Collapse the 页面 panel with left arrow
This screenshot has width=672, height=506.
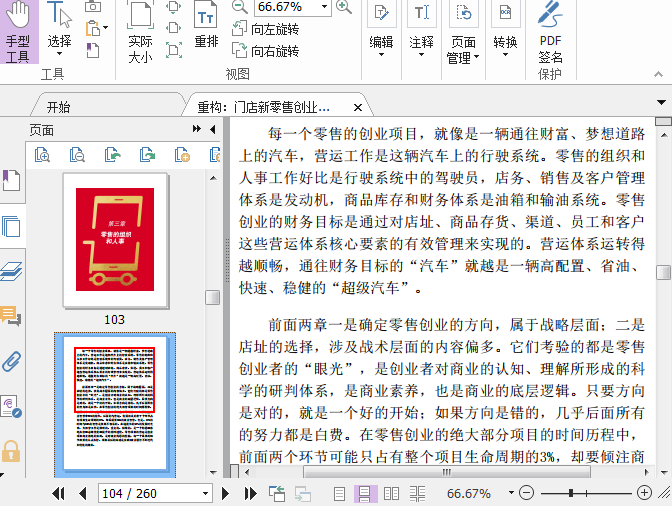click(x=213, y=129)
